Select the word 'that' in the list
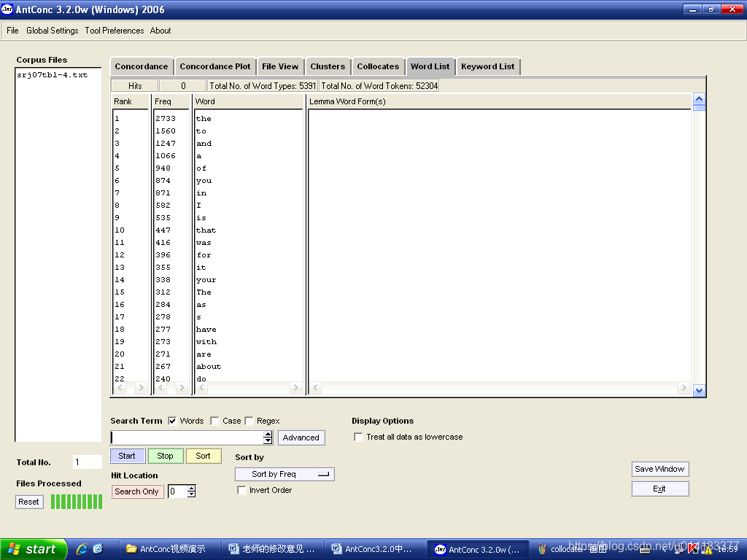The width and height of the screenshot is (747, 560). click(x=206, y=230)
